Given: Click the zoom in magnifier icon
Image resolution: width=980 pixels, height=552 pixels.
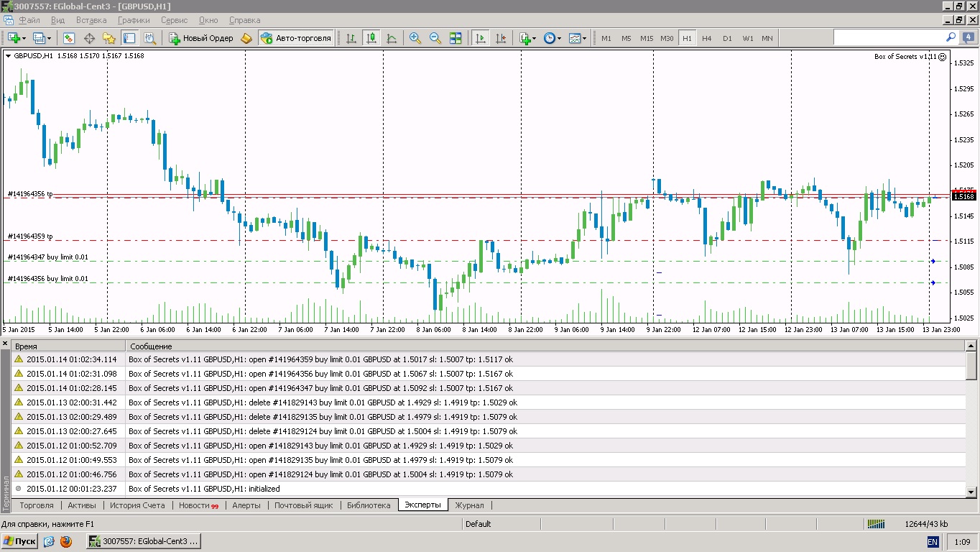Looking at the screenshot, I should pos(415,38).
